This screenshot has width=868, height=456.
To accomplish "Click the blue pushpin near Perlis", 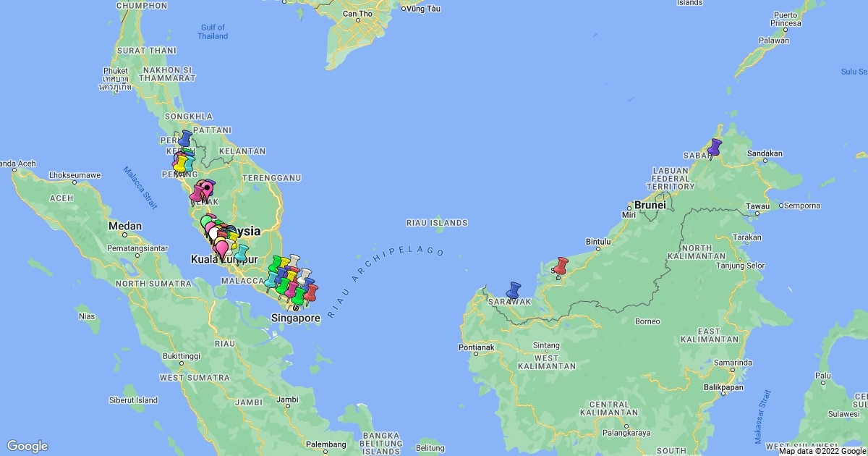I will tap(186, 138).
